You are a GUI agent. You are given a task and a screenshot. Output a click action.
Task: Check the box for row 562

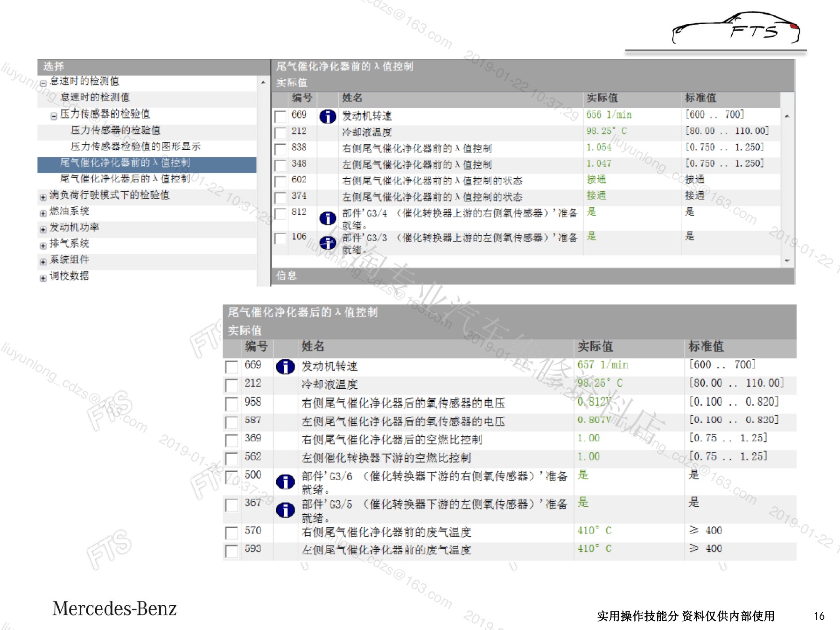(231, 459)
